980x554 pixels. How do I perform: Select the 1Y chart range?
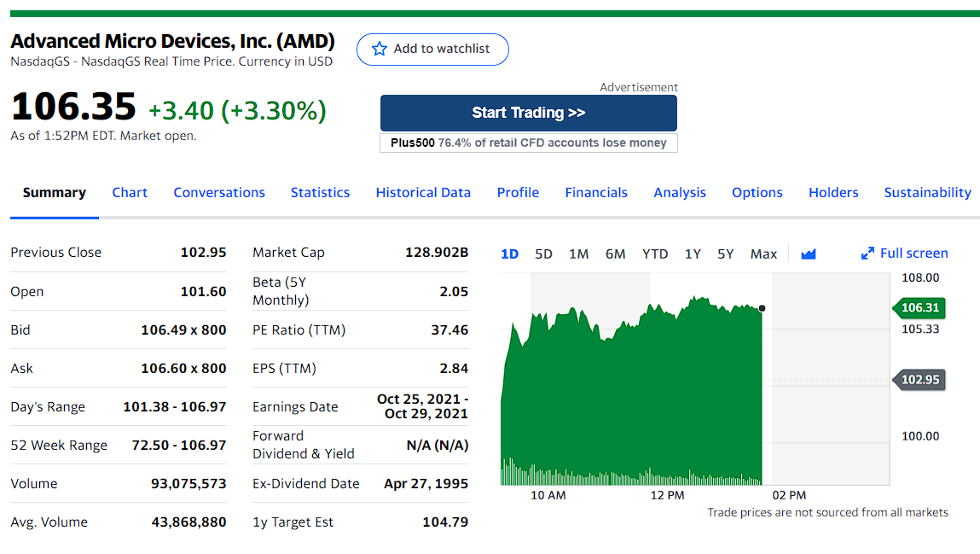point(693,254)
